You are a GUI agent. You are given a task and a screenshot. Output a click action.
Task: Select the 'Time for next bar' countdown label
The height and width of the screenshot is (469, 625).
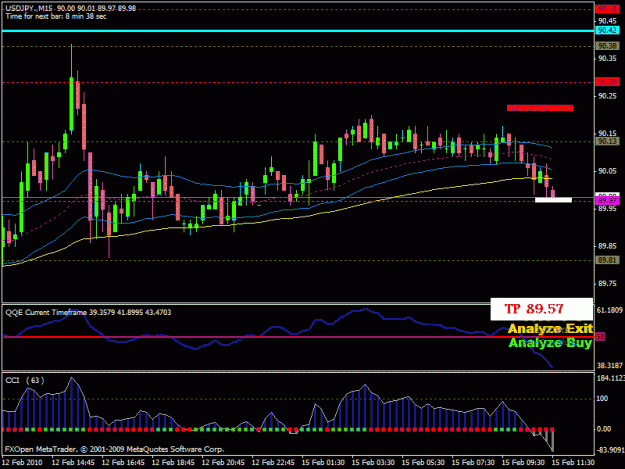tap(56, 16)
